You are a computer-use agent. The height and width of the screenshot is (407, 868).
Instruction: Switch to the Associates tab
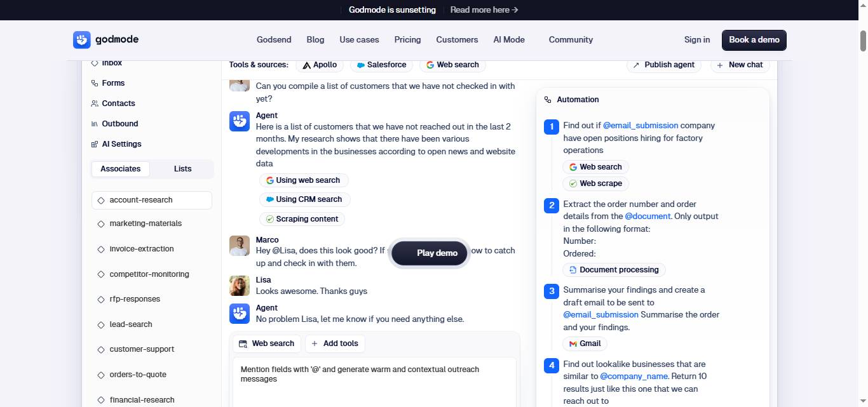(x=121, y=169)
